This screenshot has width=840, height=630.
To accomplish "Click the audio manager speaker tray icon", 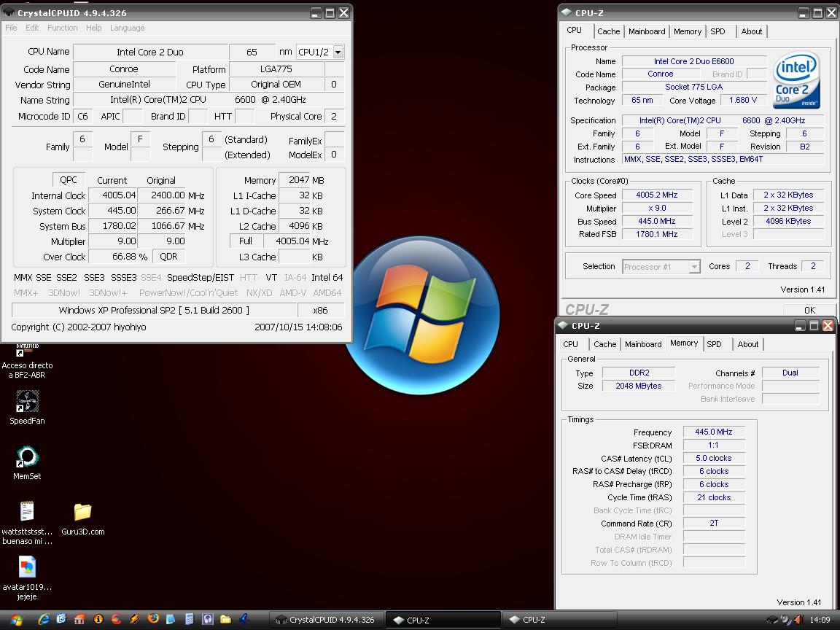I will pos(785,621).
